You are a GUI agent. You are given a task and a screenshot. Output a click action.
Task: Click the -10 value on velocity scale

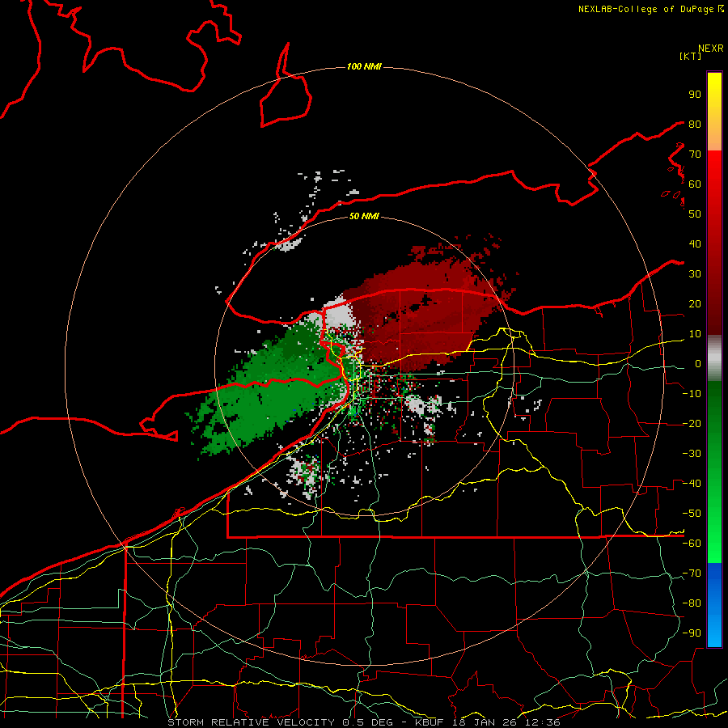coord(692,394)
